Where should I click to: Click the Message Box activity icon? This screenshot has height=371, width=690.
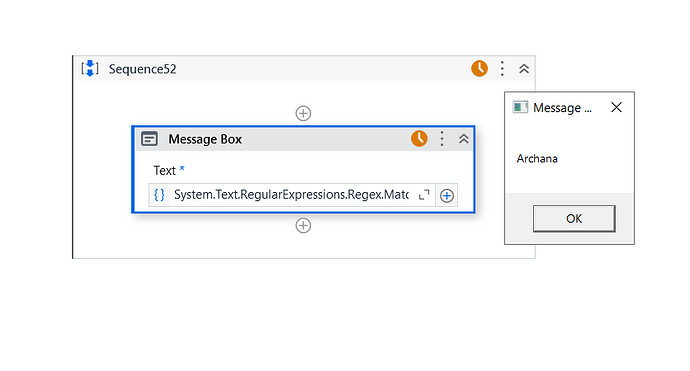(x=149, y=139)
